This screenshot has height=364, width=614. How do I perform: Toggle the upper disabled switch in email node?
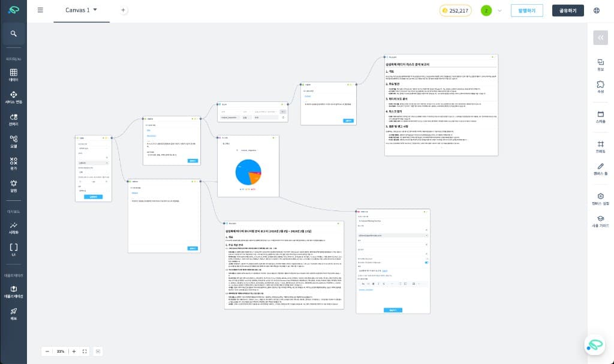point(427,258)
